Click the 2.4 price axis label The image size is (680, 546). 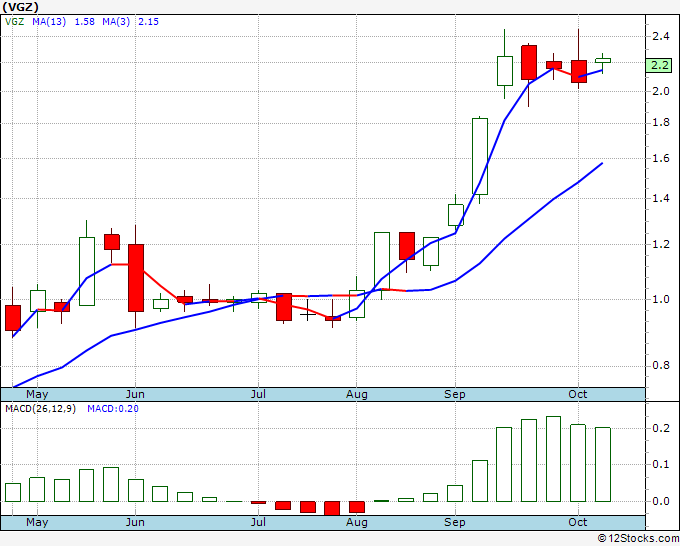661,36
